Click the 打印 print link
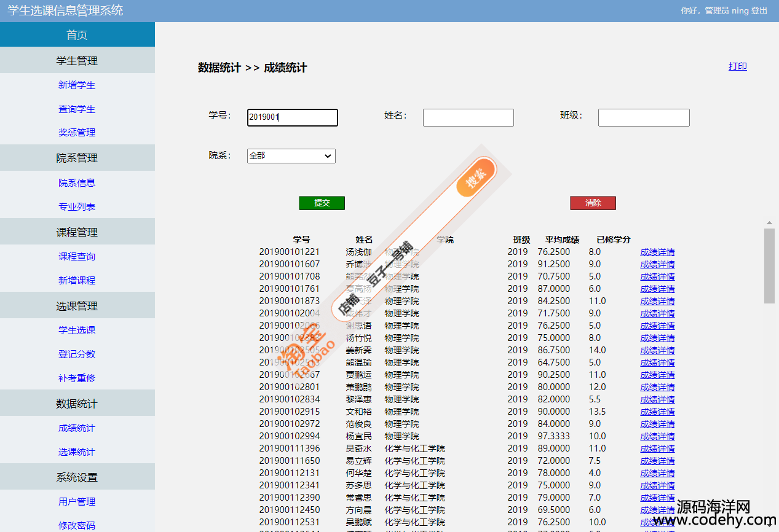Image resolution: width=779 pixels, height=532 pixels. (737, 66)
